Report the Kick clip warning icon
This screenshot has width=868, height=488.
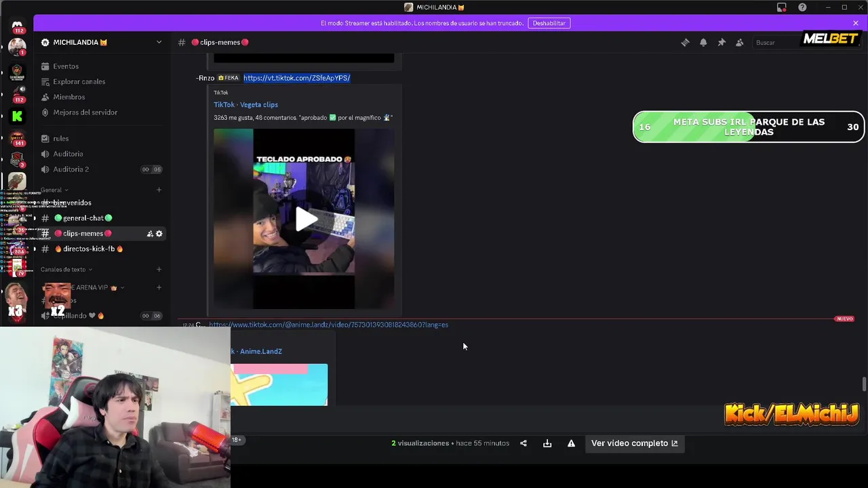(x=571, y=443)
